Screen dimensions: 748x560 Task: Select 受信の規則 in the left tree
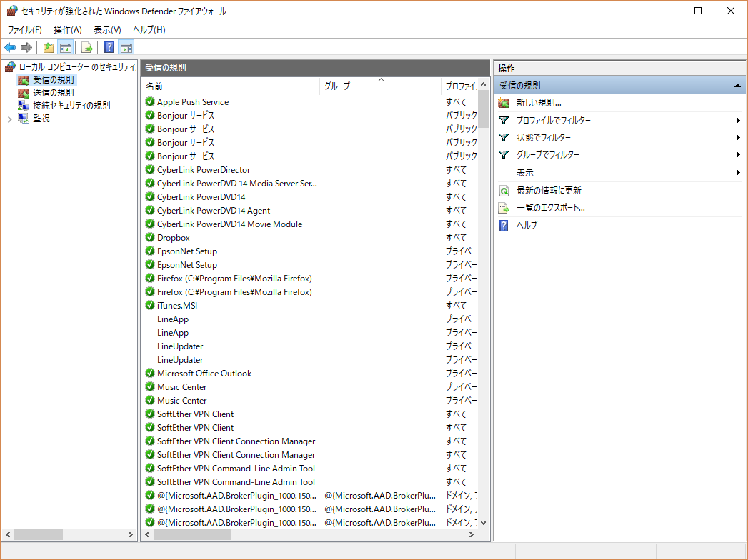click(54, 80)
